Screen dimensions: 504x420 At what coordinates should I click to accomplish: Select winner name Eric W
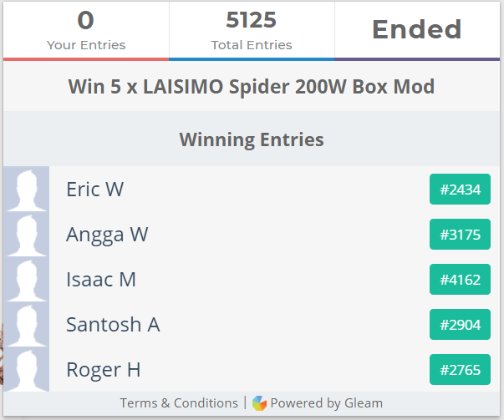pos(94,190)
